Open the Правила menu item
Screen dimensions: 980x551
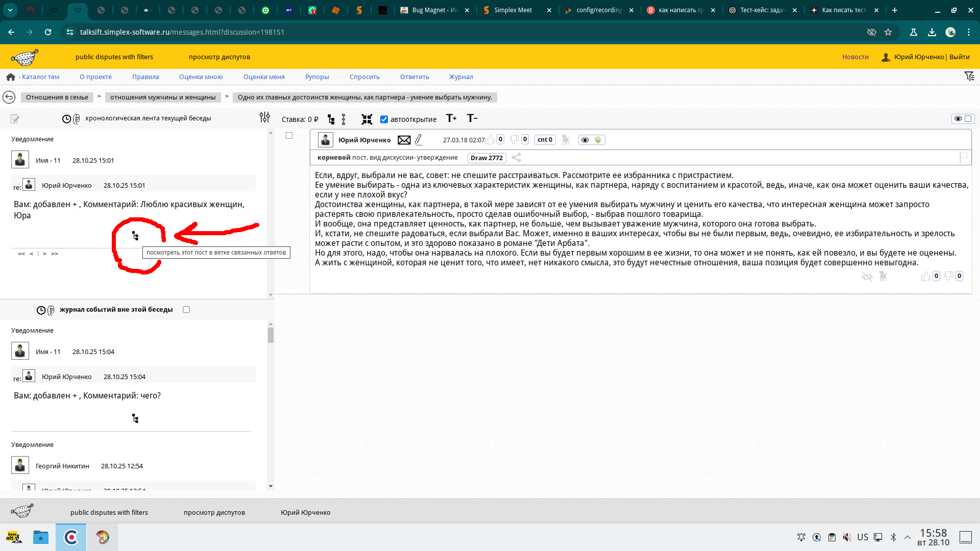click(x=145, y=77)
